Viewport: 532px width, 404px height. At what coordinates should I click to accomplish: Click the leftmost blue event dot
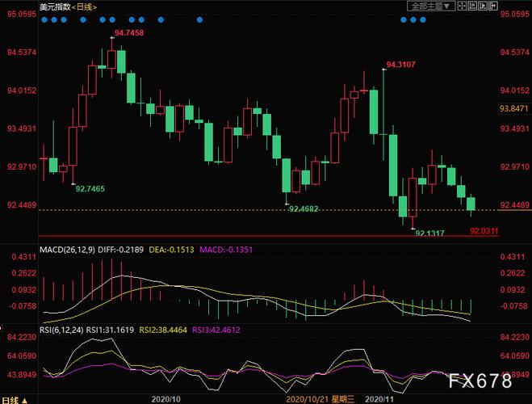44,19
